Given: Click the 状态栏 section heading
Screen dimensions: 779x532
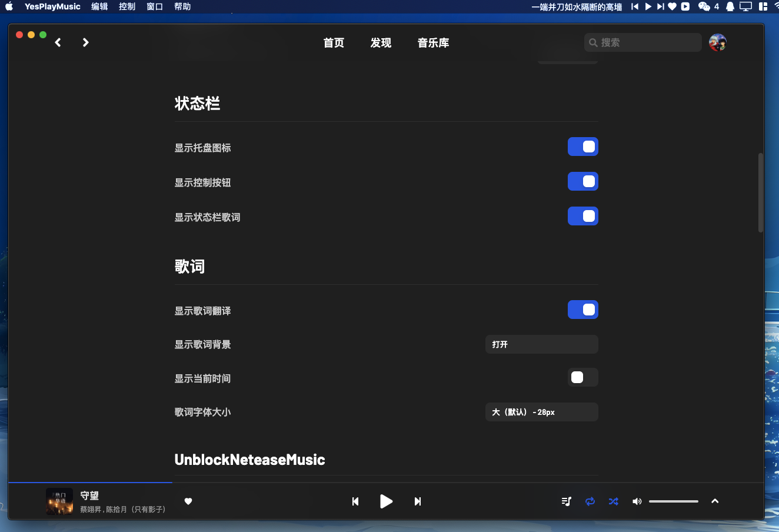Looking at the screenshot, I should [197, 104].
